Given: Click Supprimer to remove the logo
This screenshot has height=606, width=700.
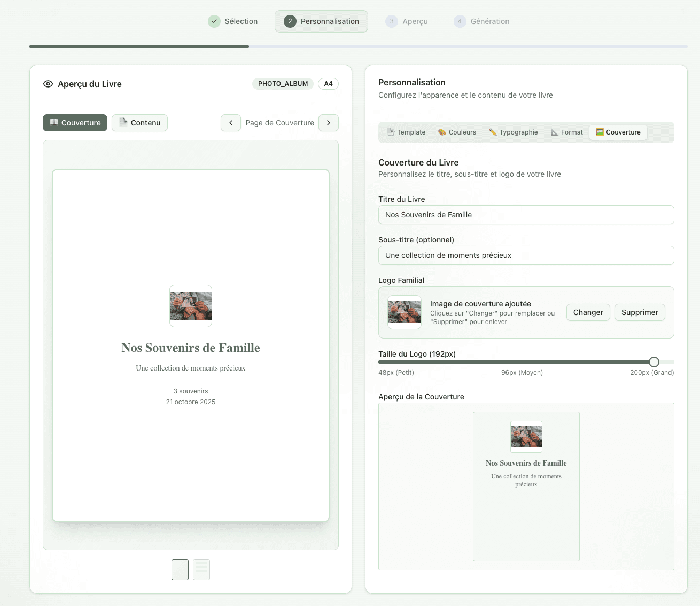Looking at the screenshot, I should pos(640,312).
